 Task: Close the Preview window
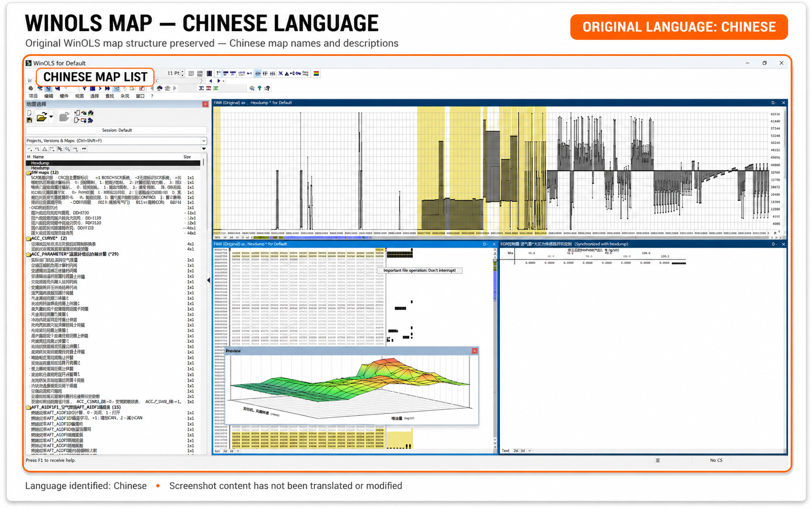pyautogui.click(x=475, y=351)
